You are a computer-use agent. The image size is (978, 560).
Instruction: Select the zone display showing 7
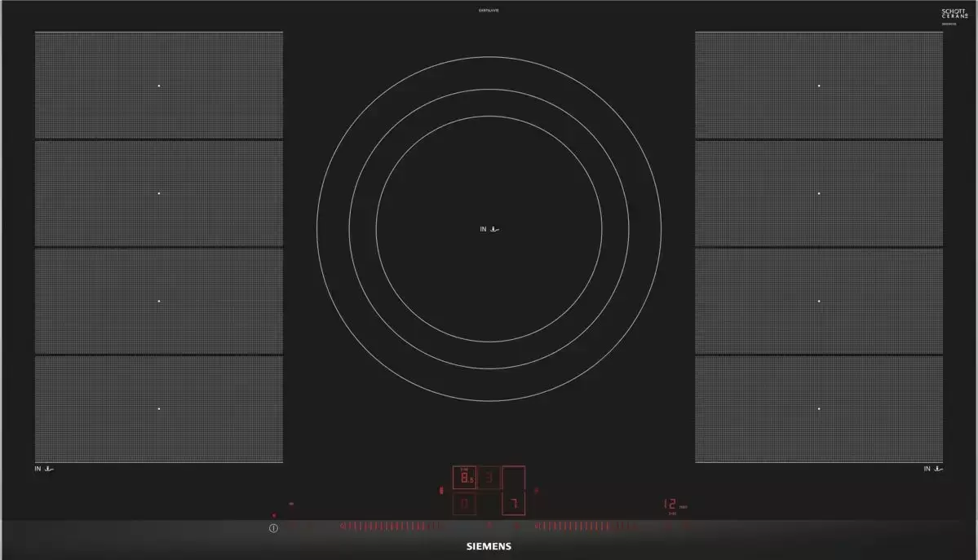coord(513,505)
